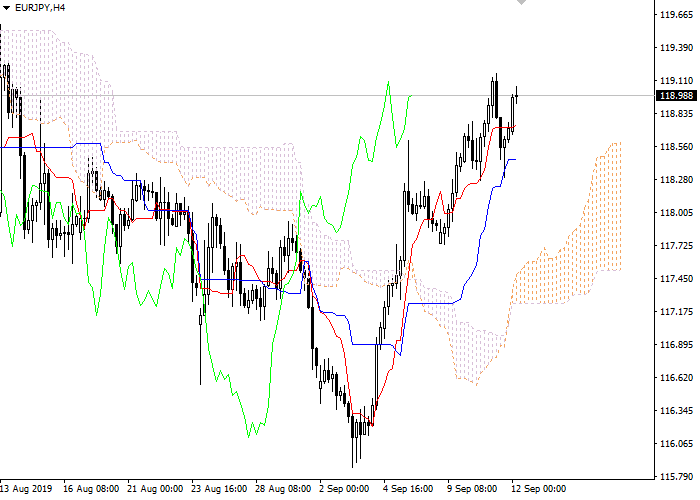Click the 117.450 price axis label

676,279
